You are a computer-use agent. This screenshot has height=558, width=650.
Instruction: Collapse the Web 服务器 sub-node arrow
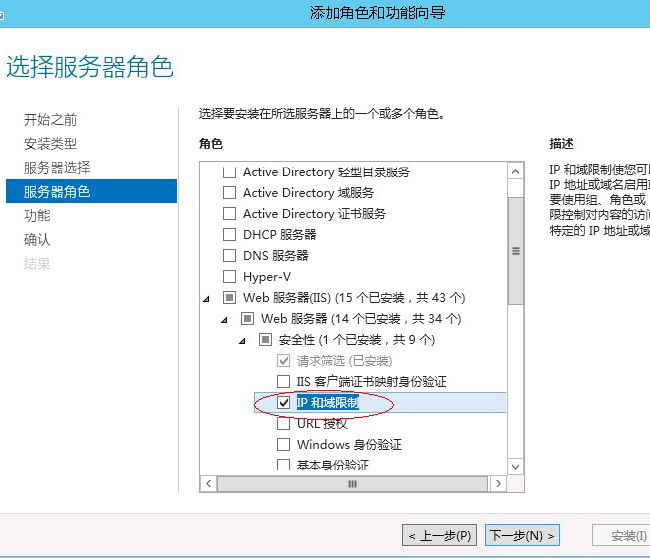225,320
